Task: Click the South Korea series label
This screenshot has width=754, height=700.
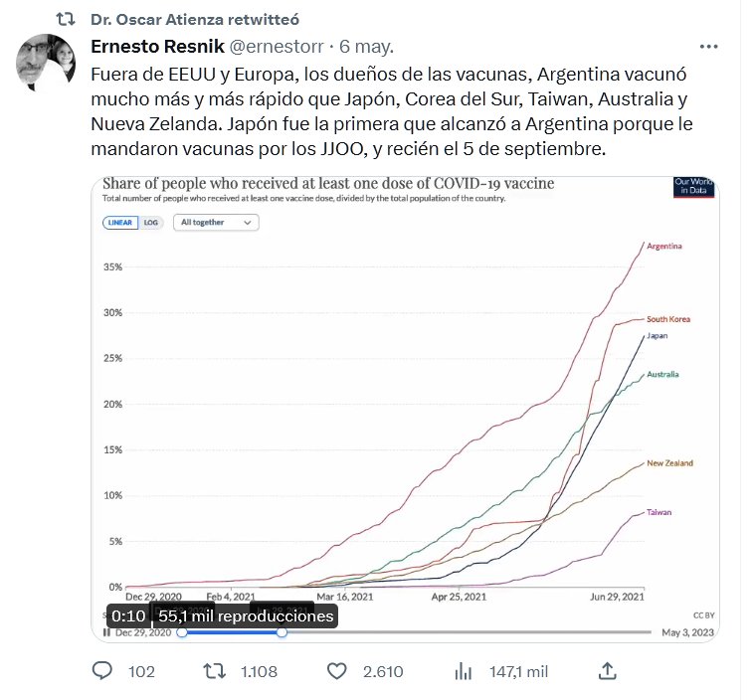Action: (x=667, y=319)
